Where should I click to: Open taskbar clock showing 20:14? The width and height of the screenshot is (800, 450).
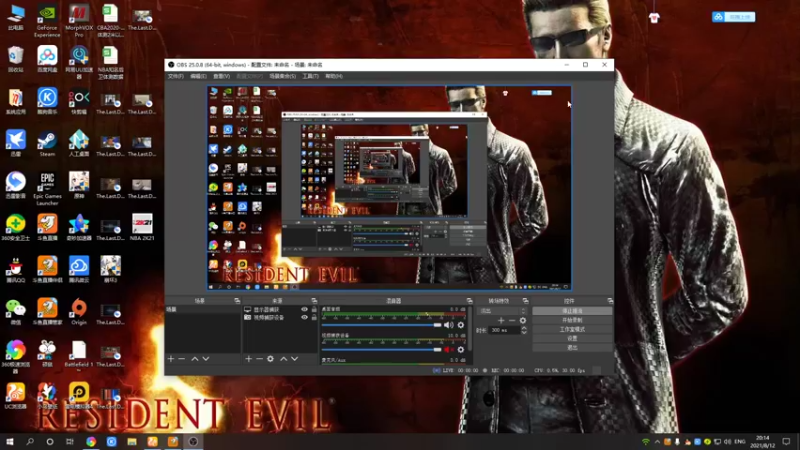pyautogui.click(x=763, y=441)
